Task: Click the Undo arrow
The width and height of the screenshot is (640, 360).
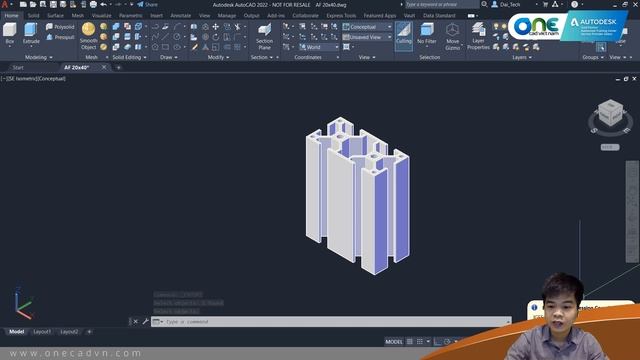Action: [104, 4]
